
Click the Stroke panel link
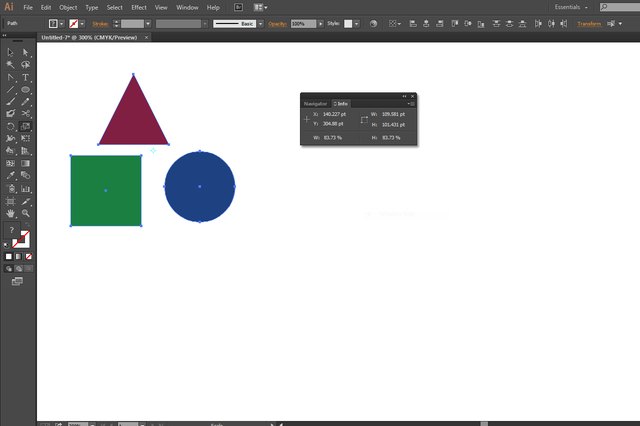point(100,24)
